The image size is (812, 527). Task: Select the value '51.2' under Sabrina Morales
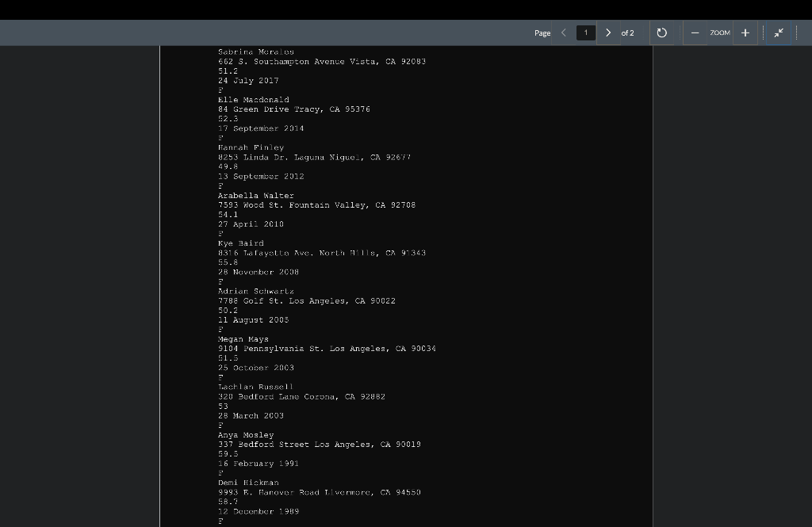228,71
